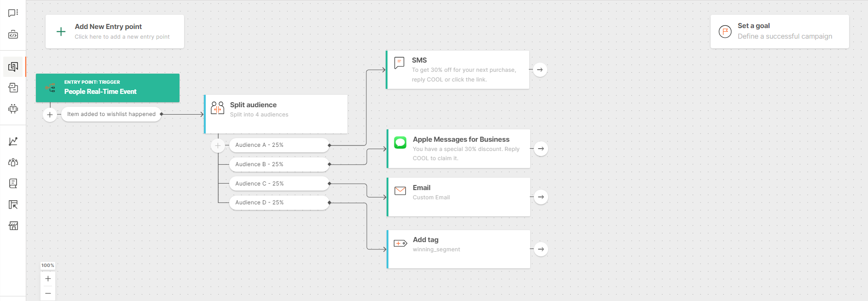
Task: Click Apple Messages block's next-step arrow
Action: tap(541, 149)
